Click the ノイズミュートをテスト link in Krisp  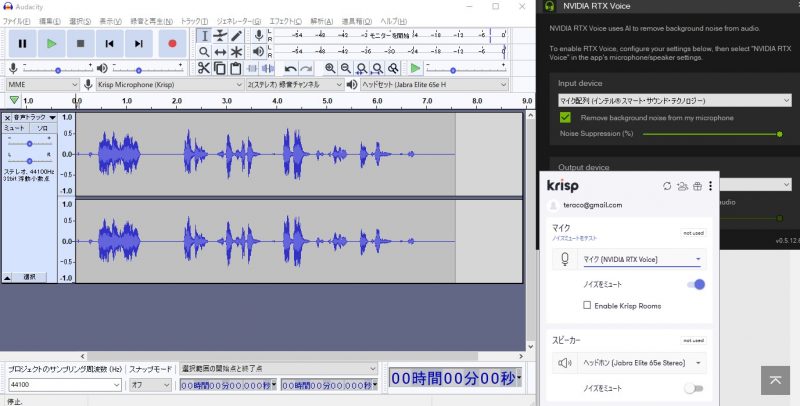[x=574, y=238]
